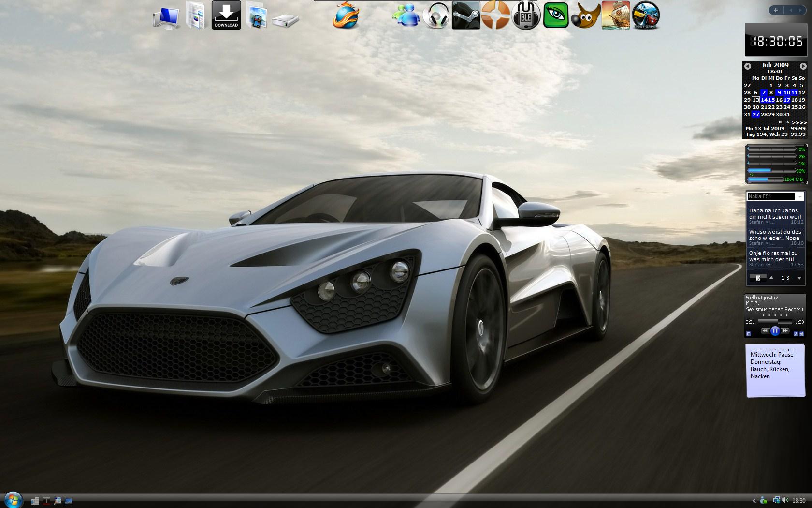812x508 pixels.
Task: Launch the green eye application icon
Action: (556, 15)
